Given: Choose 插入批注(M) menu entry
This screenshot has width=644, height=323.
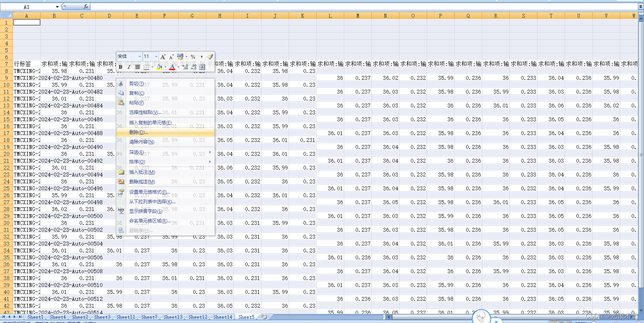Looking at the screenshot, I should pyautogui.click(x=165, y=172).
